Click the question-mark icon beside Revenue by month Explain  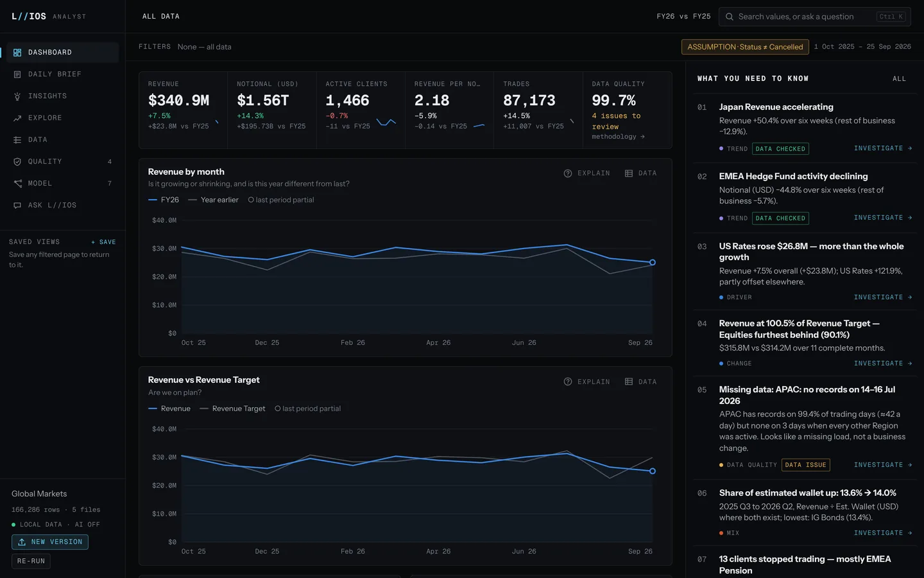click(568, 173)
